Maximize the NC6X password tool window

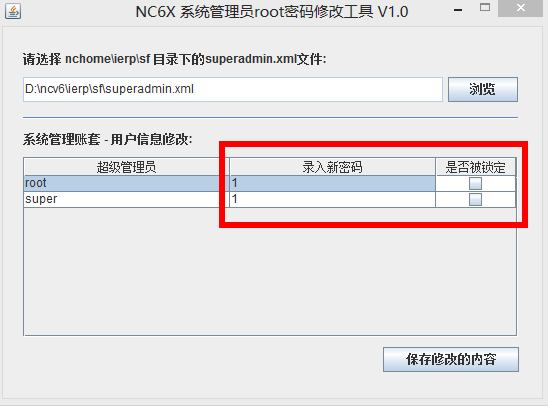coord(485,8)
